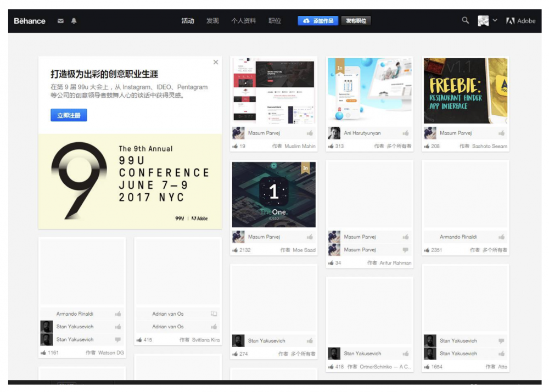This screenshot has width=549, height=392.
Task: Open author link Muslim Mahin
Action: coord(300,146)
